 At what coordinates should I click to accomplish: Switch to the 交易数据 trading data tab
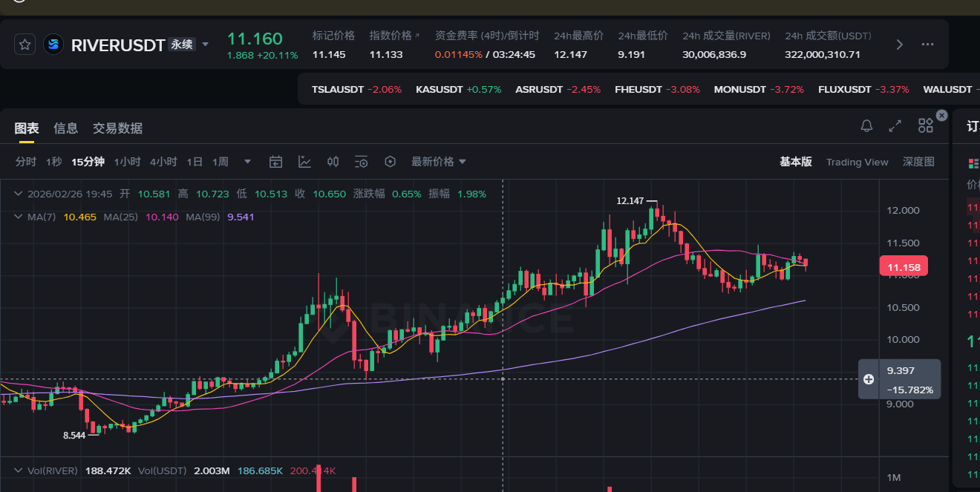[117, 128]
